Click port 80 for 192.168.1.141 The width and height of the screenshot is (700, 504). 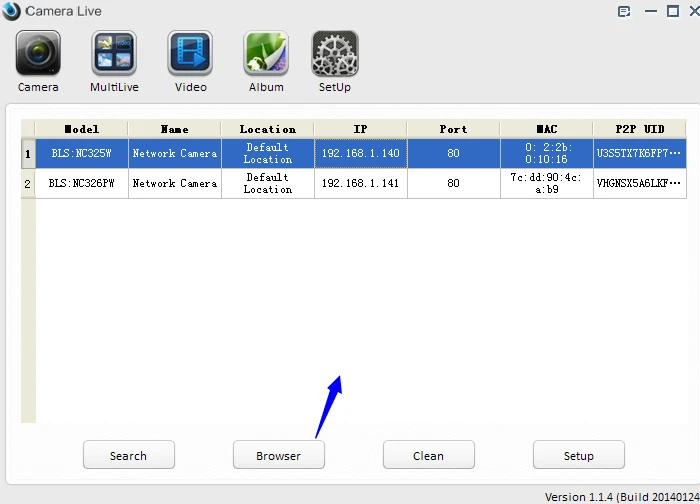coord(454,183)
